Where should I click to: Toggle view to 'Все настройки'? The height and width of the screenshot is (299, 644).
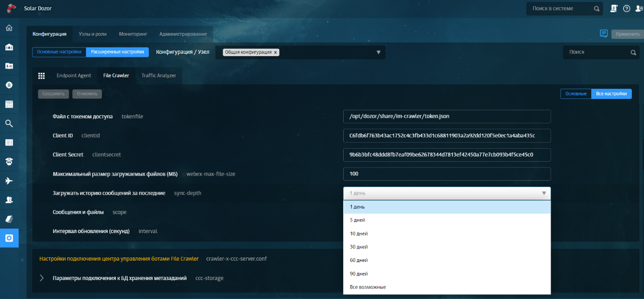[x=612, y=94]
